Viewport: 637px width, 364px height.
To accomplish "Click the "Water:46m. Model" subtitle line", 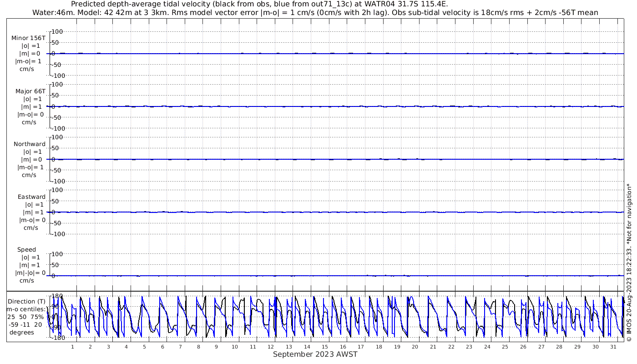I will (x=315, y=12).
